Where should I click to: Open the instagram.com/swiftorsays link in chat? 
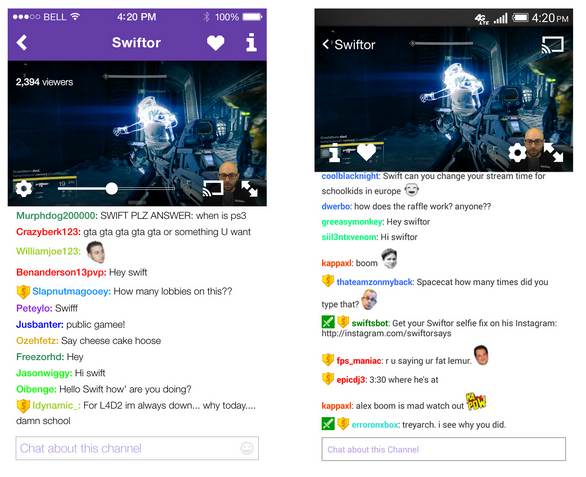click(x=386, y=333)
